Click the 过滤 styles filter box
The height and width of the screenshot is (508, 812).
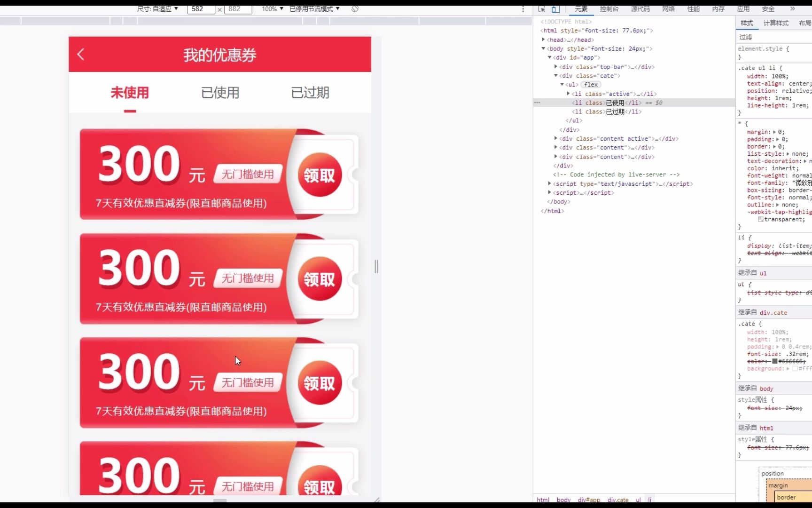click(x=773, y=37)
